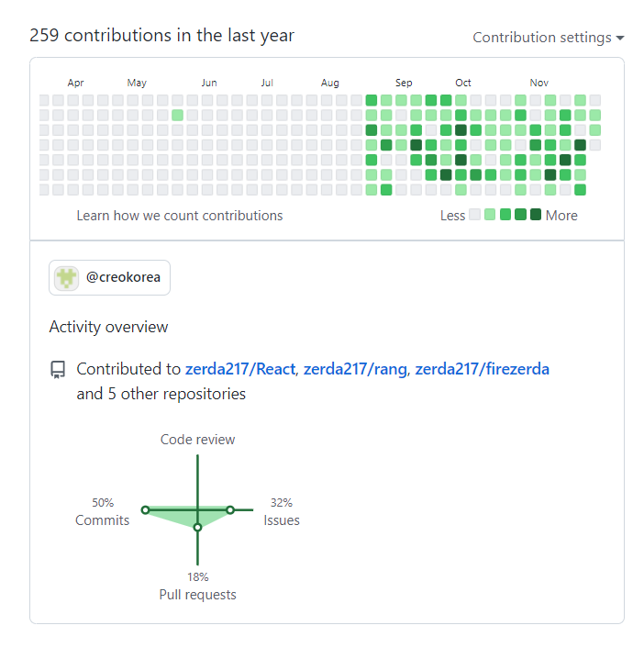Click the Commits data point on activity chart
The height and width of the screenshot is (648, 644).
pos(145,510)
